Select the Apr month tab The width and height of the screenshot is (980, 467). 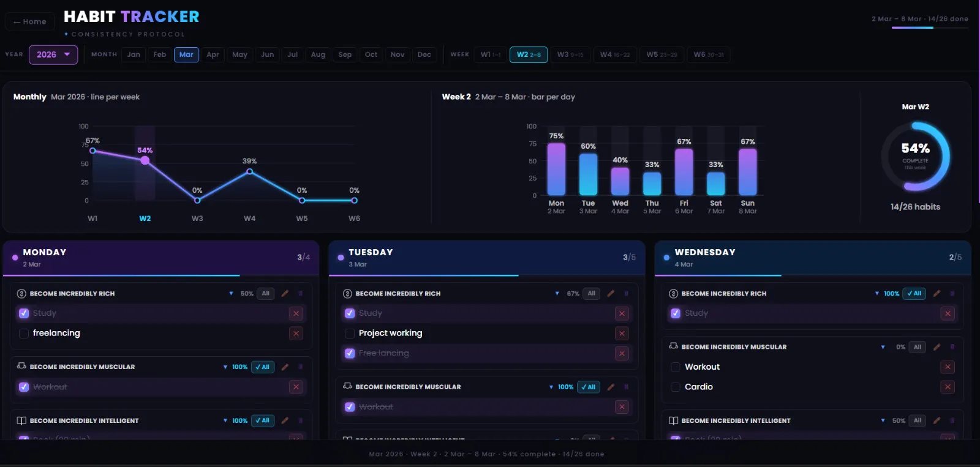click(x=213, y=54)
